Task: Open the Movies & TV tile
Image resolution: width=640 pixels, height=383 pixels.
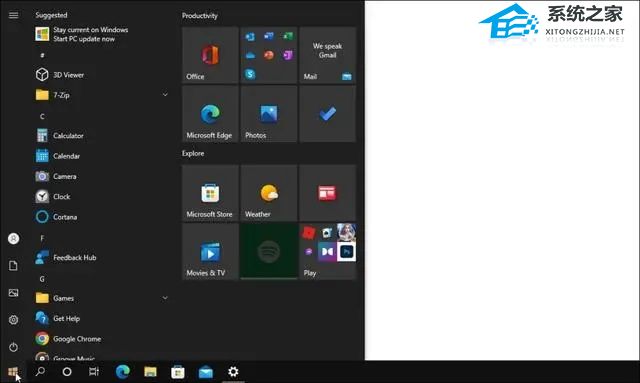Action: (210, 252)
